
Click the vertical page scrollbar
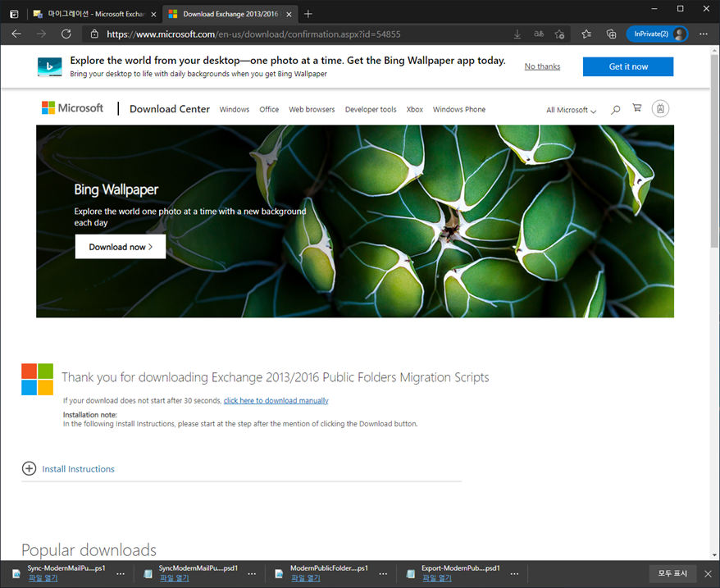point(714,152)
